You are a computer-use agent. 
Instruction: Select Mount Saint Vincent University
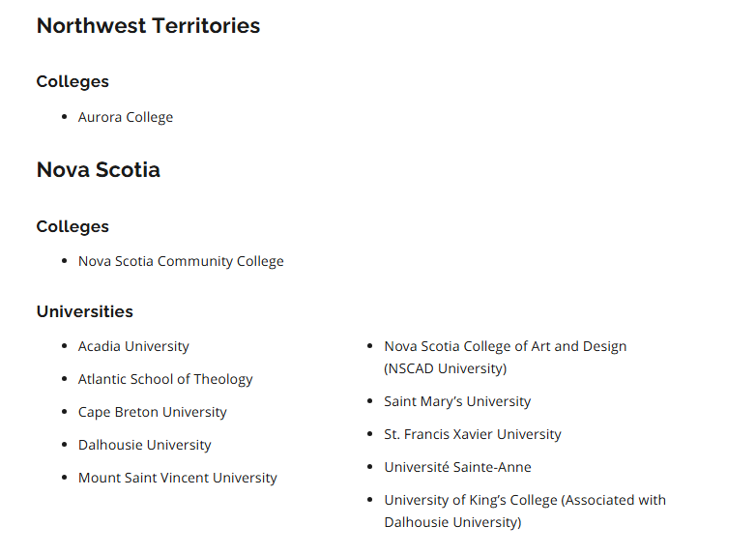(178, 478)
